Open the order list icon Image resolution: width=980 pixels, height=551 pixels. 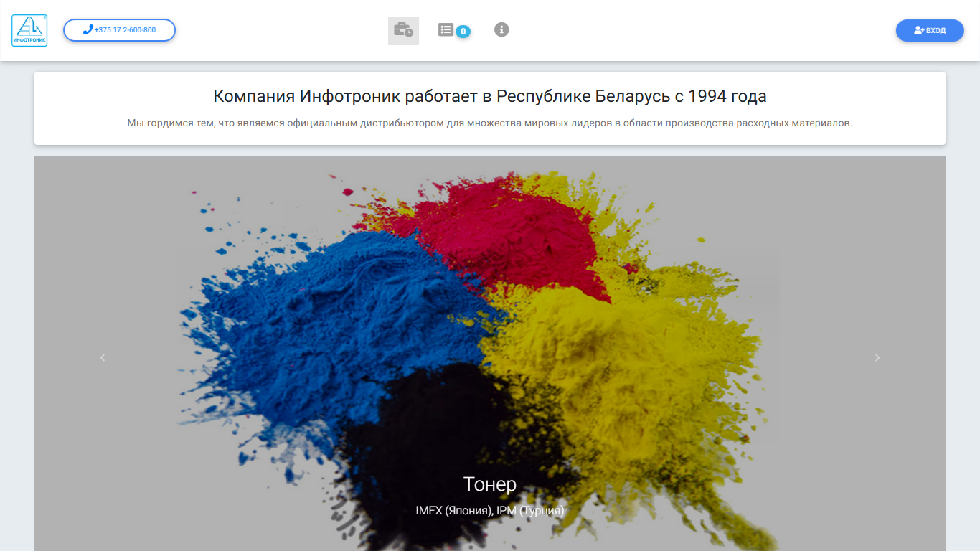click(x=446, y=29)
